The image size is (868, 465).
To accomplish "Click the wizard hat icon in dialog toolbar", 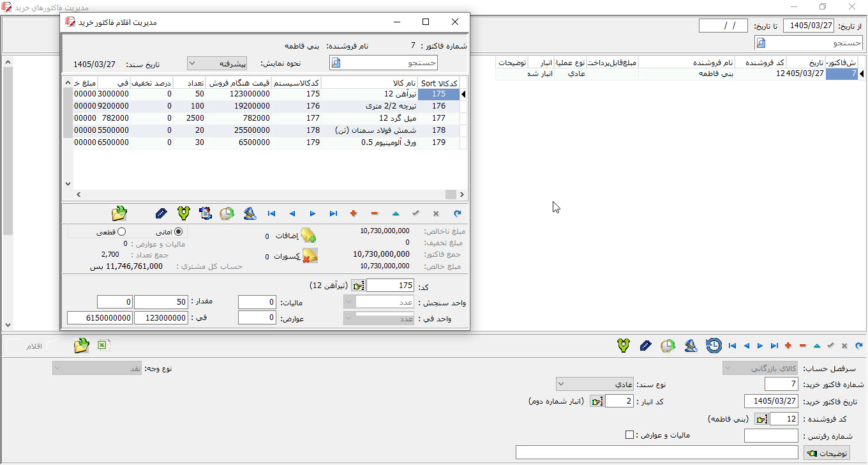I will pyautogui.click(x=250, y=213).
